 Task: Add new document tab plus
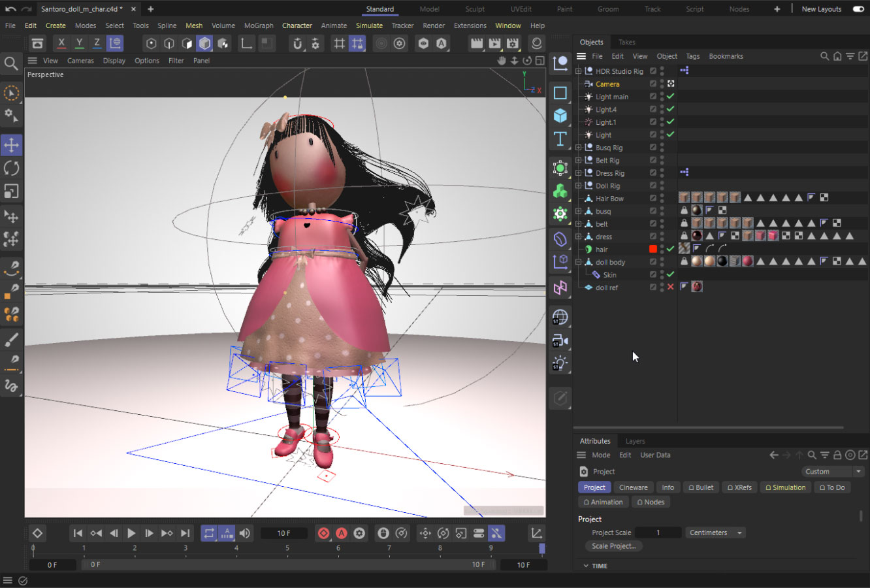[150, 9]
